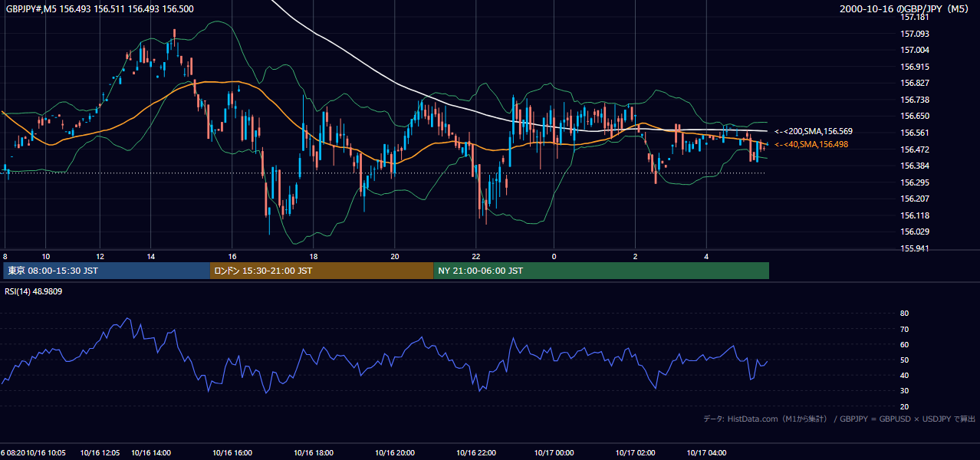Click bottom date label 10/16 20:00
This screenshot has height=460, width=980.
[395, 453]
